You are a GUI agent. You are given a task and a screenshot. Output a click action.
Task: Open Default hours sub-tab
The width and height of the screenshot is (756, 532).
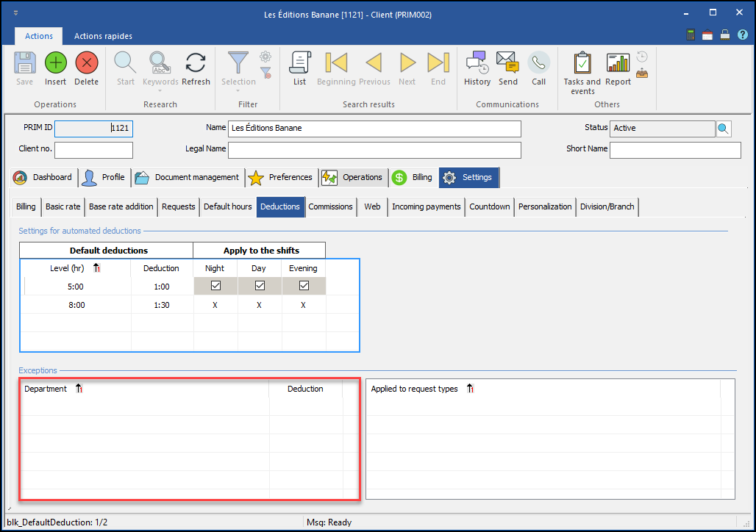click(x=227, y=206)
